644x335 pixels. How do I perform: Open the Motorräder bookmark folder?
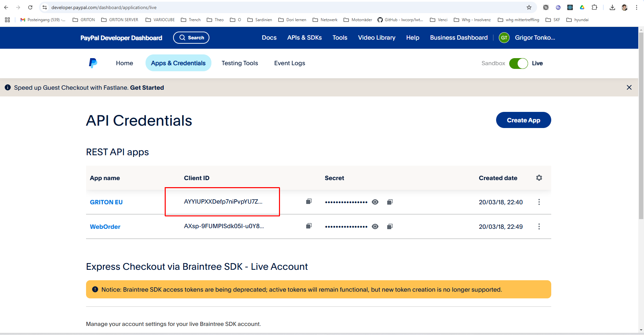pyautogui.click(x=358, y=20)
